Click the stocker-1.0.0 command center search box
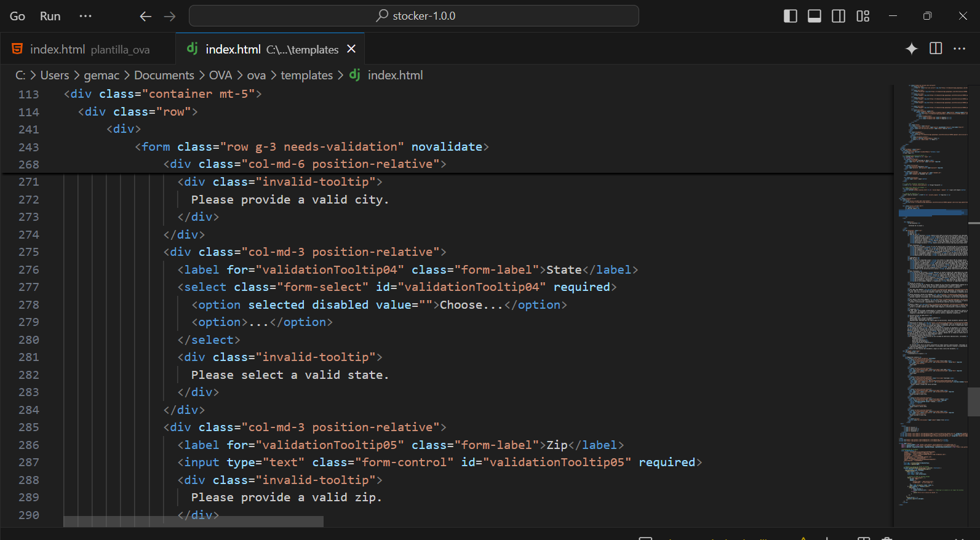The image size is (980, 540). [414, 16]
